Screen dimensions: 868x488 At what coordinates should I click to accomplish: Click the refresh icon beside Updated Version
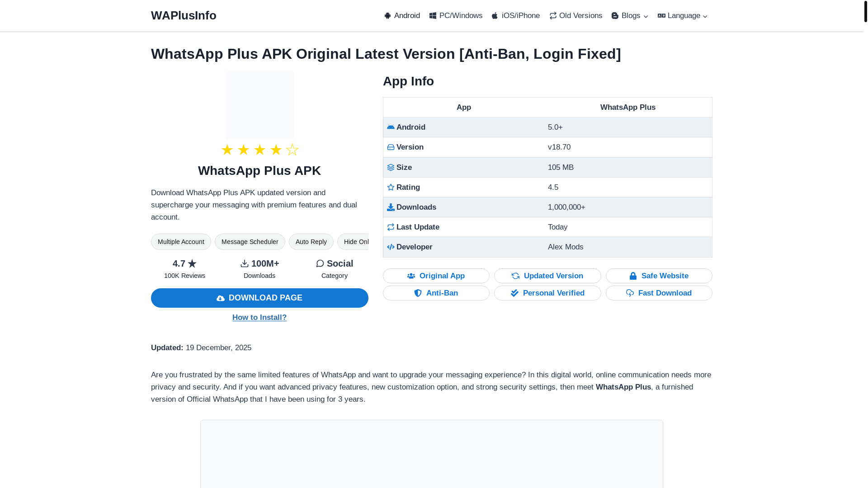[515, 276]
